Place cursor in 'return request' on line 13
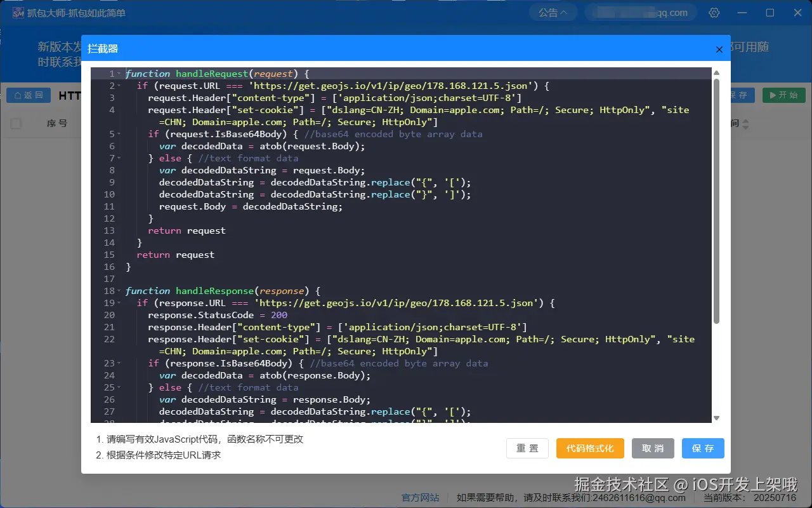This screenshot has width=812, height=508. pyautogui.click(x=187, y=231)
